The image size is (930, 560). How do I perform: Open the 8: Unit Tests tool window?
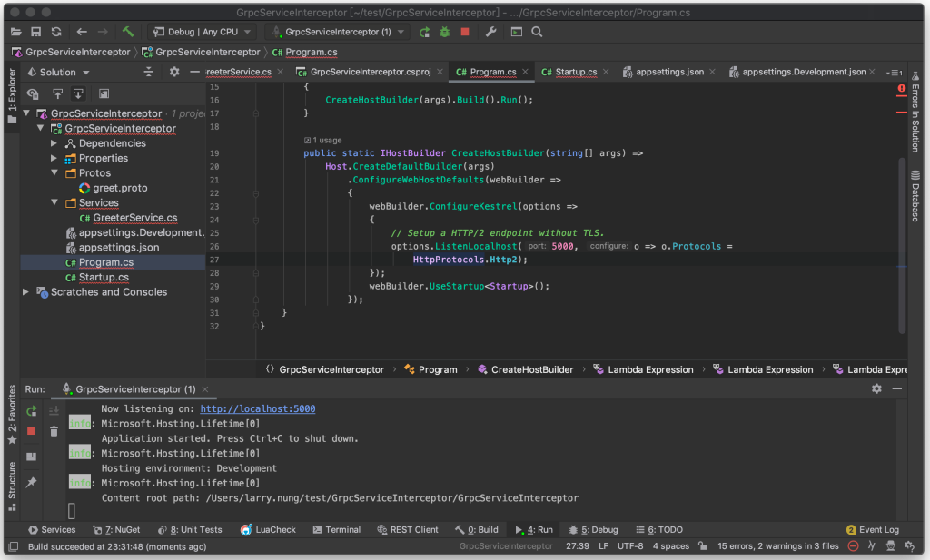click(190, 529)
